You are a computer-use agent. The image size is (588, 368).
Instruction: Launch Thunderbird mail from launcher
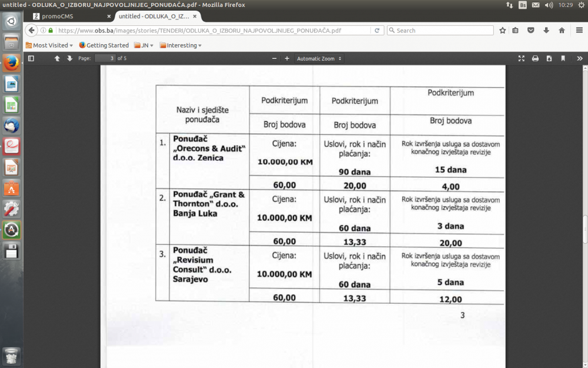[x=11, y=126]
